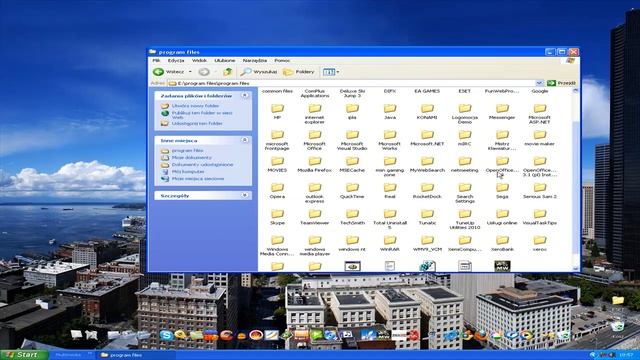
Task: Select the TeamViewer folder icon
Action: (x=315, y=213)
